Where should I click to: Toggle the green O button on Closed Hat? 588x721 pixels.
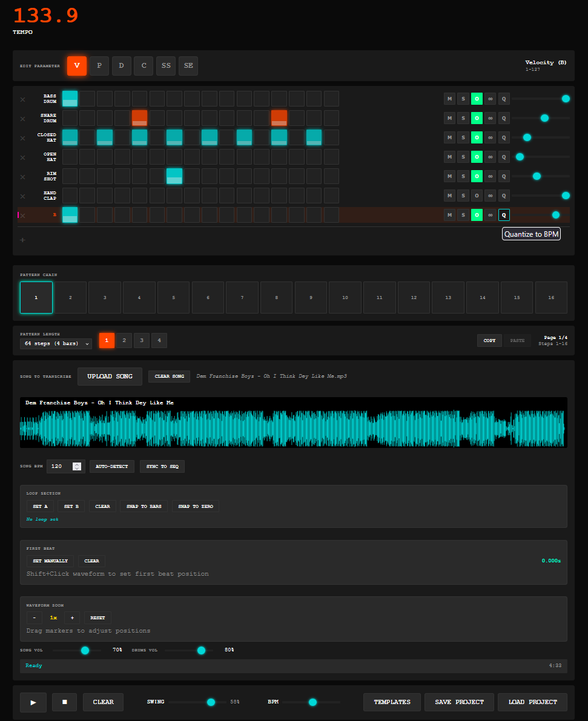[x=477, y=137]
